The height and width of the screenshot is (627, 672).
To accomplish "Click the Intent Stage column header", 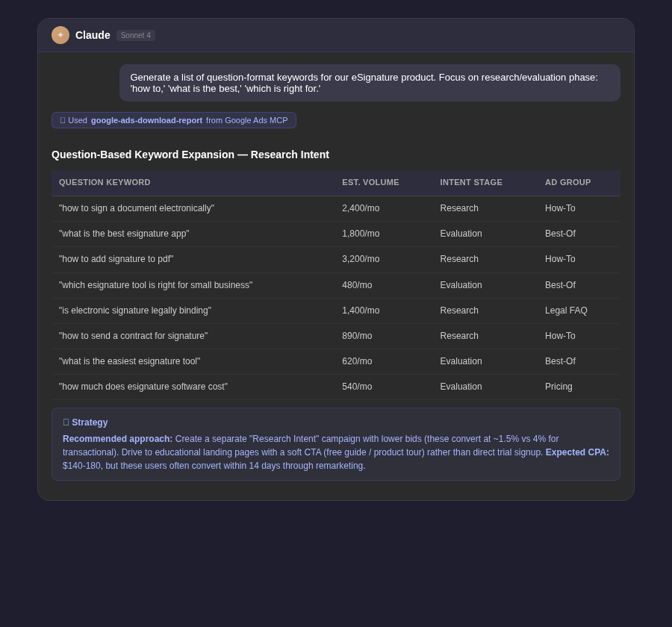I will coord(471,182).
